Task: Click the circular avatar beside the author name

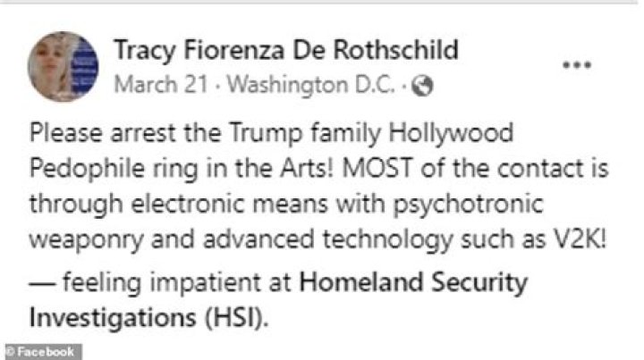Action: tap(63, 66)
